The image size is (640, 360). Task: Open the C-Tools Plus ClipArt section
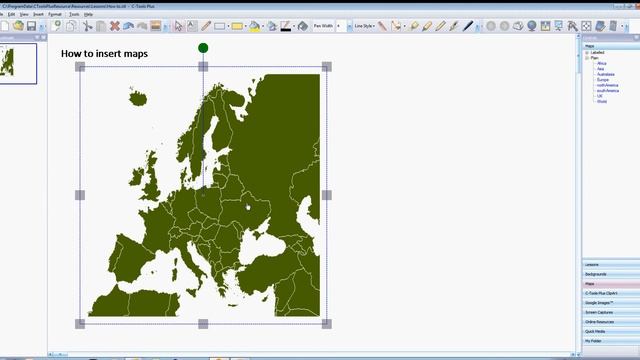(611, 293)
